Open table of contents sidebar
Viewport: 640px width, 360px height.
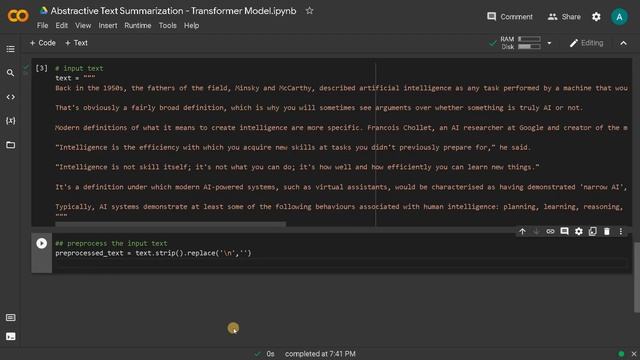(x=11, y=49)
